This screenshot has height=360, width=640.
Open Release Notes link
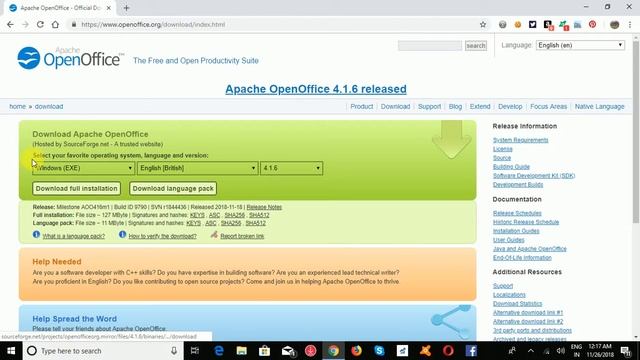[264, 207]
